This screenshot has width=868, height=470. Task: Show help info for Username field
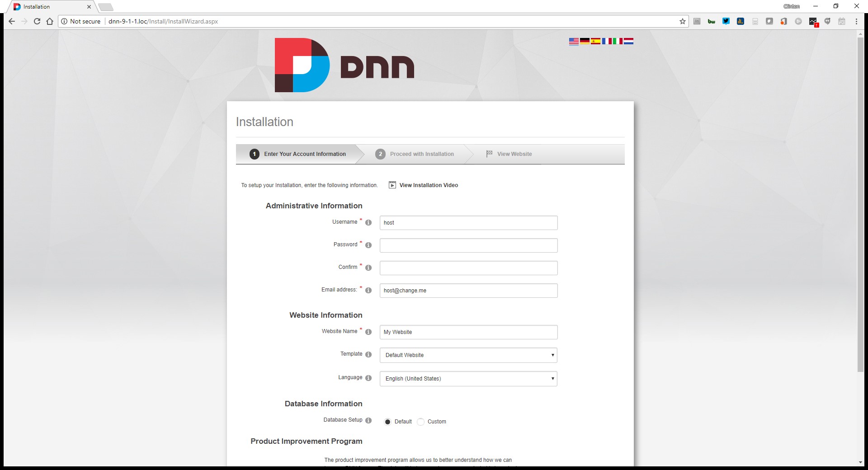point(368,222)
